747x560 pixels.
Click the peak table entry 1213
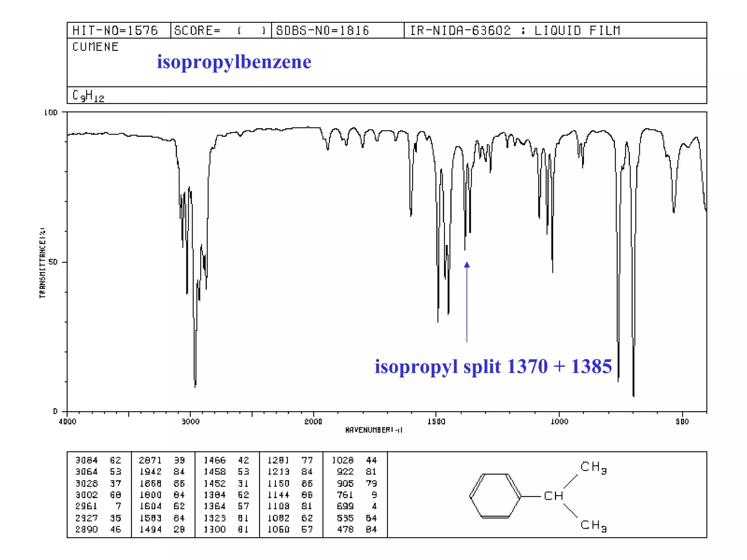[x=278, y=472]
